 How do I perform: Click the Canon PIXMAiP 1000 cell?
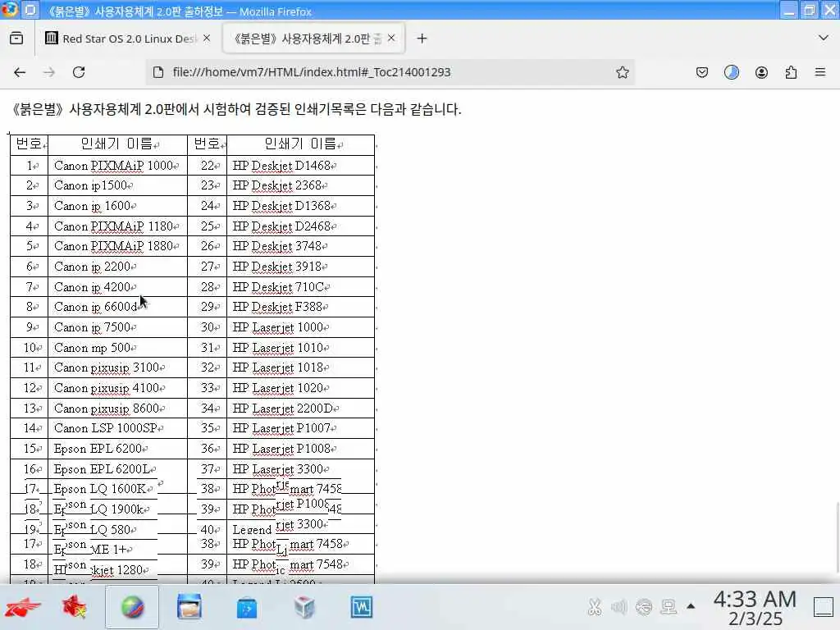click(x=118, y=166)
